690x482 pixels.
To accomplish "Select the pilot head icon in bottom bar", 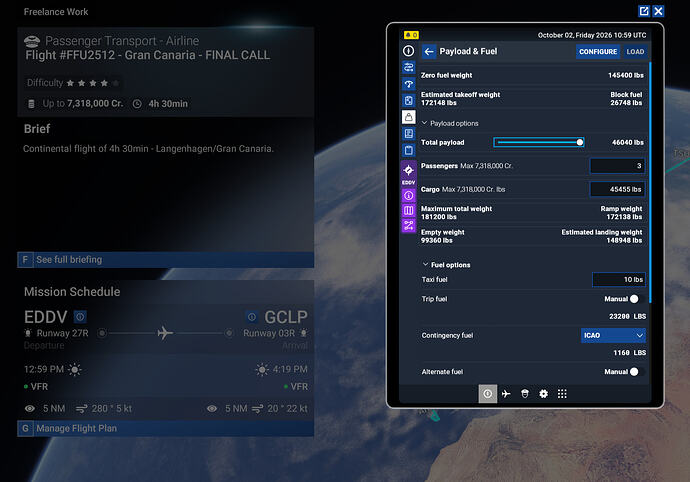I will coord(525,394).
